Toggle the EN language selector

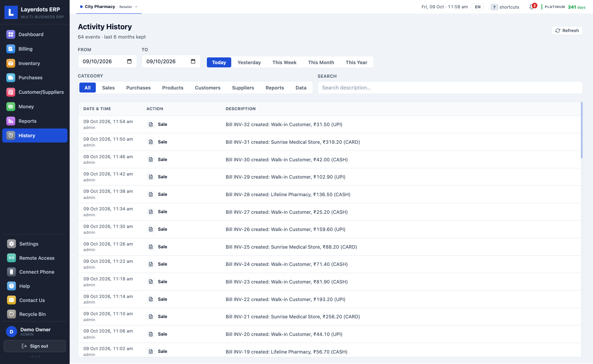click(477, 7)
